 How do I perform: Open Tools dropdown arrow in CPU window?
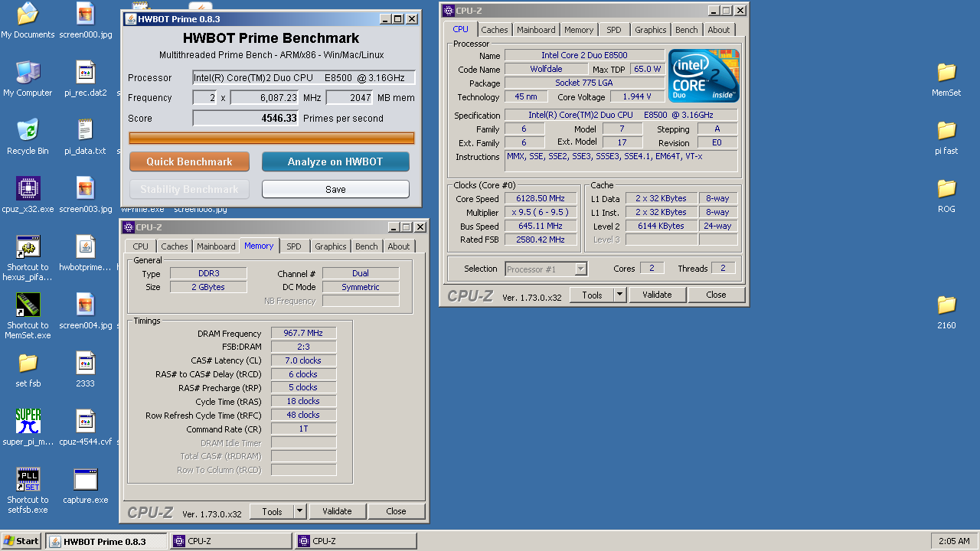pos(619,295)
